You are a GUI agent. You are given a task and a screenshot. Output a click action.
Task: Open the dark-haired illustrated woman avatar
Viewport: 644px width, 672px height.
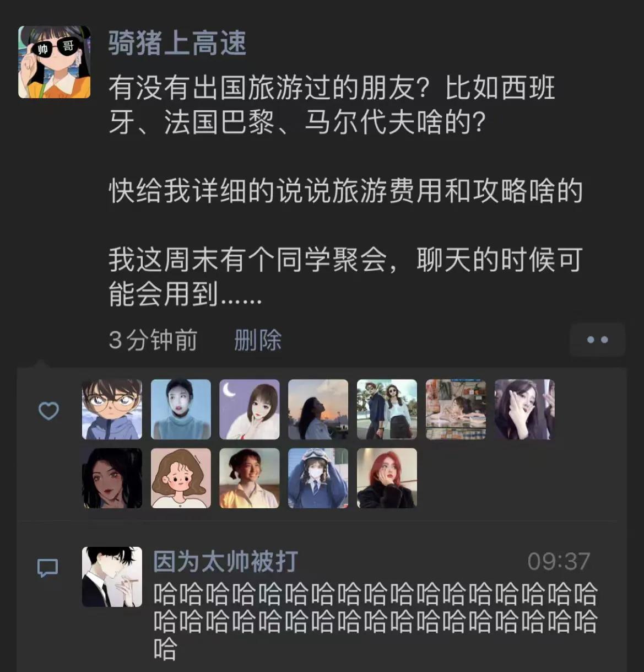[112, 478]
